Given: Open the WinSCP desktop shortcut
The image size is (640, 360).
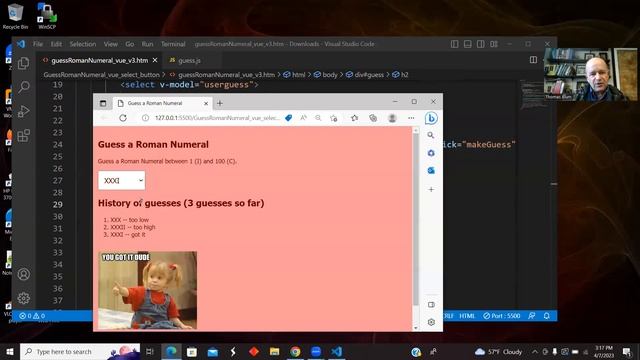Looking at the screenshot, I should click(47, 16).
